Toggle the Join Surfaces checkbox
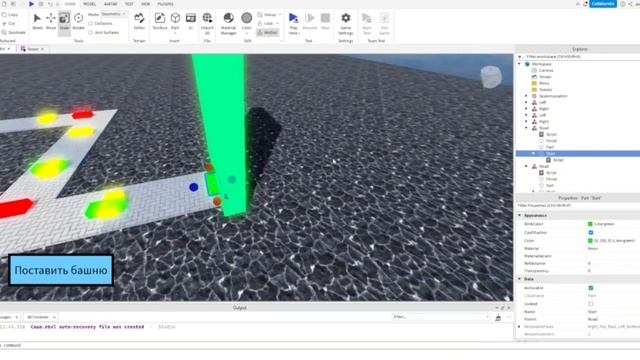640x360 pixels. (91, 32)
